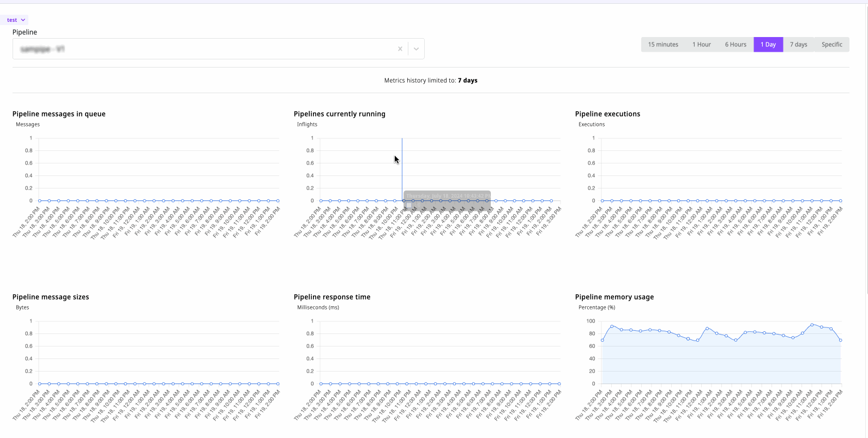Expand the test environment dropdown
This screenshot has width=868, height=438.
point(16,20)
